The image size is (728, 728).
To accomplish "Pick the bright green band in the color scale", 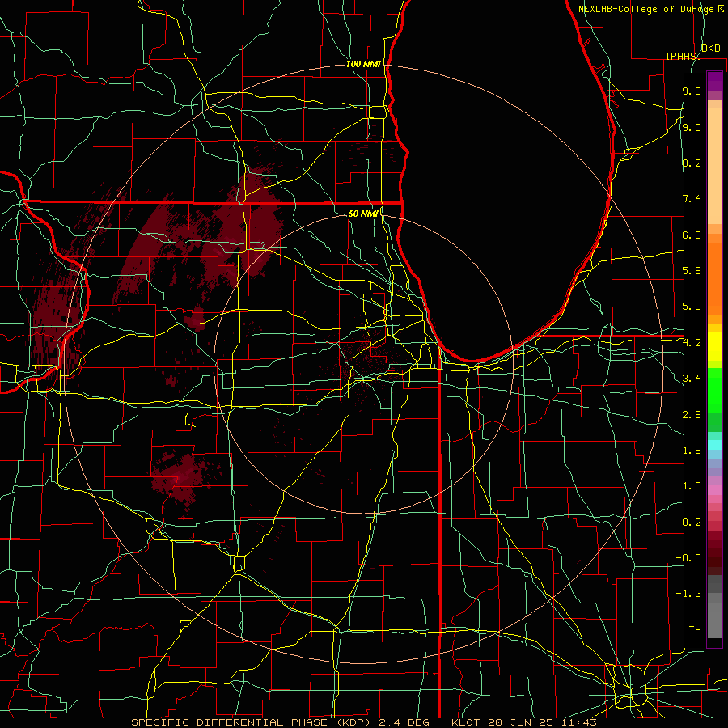I will 714,389.
